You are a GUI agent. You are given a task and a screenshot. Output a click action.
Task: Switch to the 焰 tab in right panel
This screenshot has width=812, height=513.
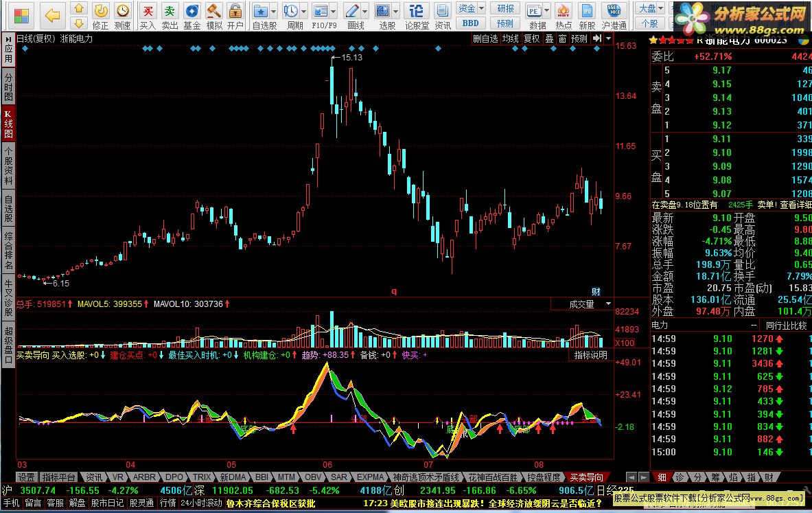[x=733, y=477]
